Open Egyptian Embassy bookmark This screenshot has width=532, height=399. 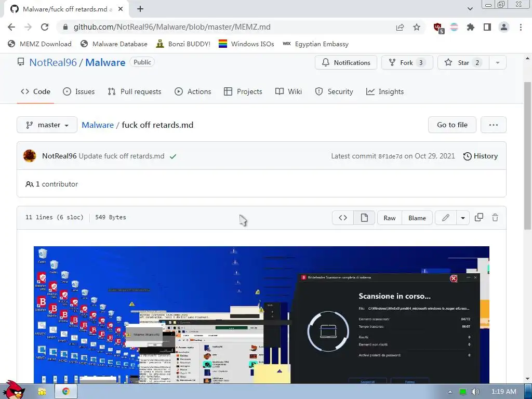[x=315, y=44]
